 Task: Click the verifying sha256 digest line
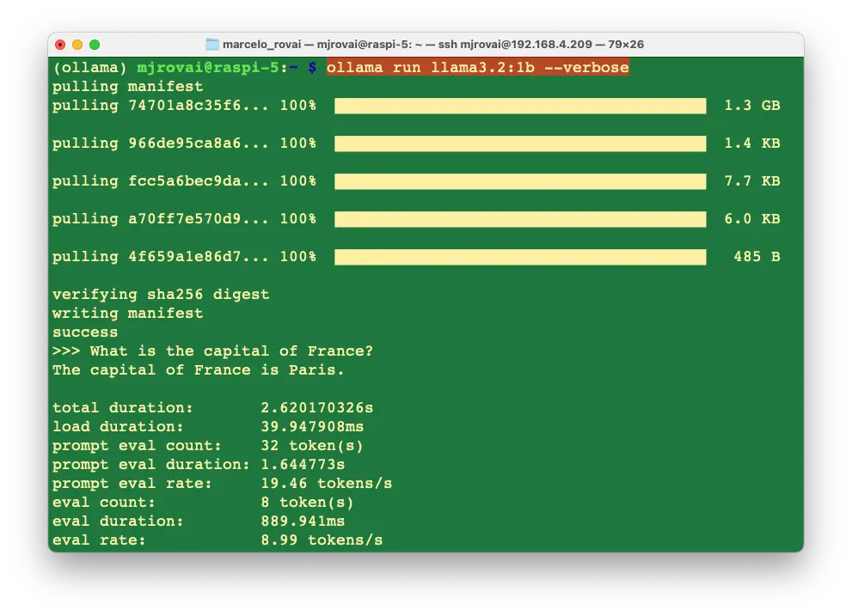161,295
